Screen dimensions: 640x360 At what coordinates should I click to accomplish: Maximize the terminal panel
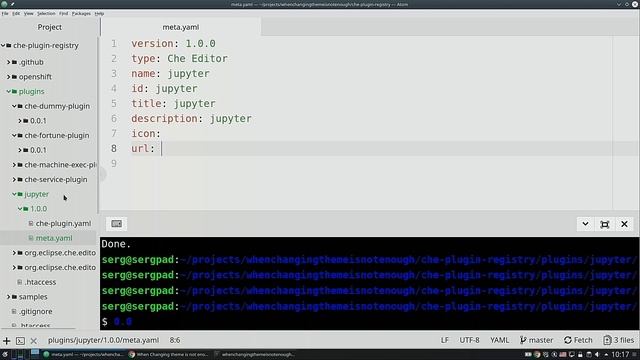605,224
